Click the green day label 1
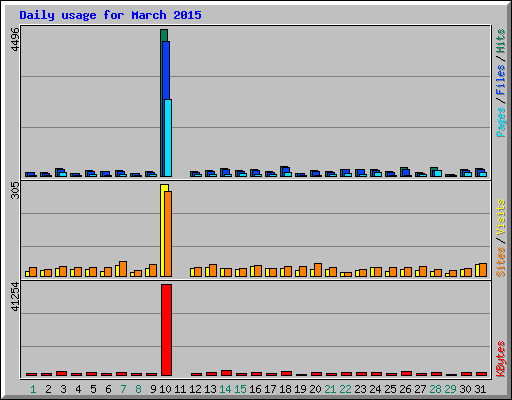This screenshot has height=400, width=512. point(33,389)
